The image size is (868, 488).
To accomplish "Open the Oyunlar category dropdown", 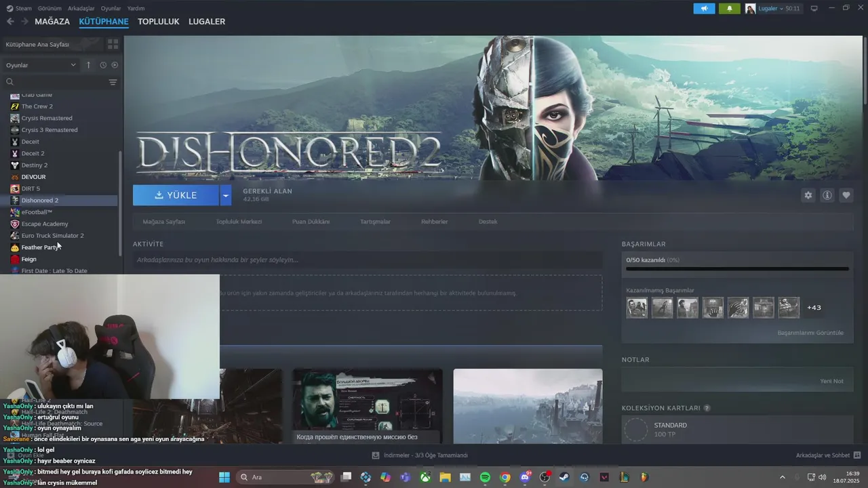I will [41, 65].
